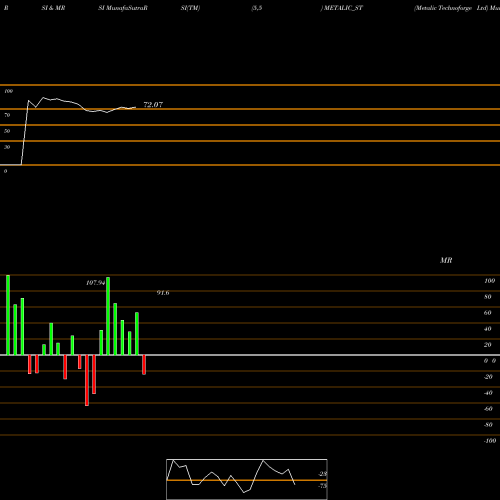Click the SI MunafaSutraR header text
The width and height of the screenshot is (500, 500).
123,8
